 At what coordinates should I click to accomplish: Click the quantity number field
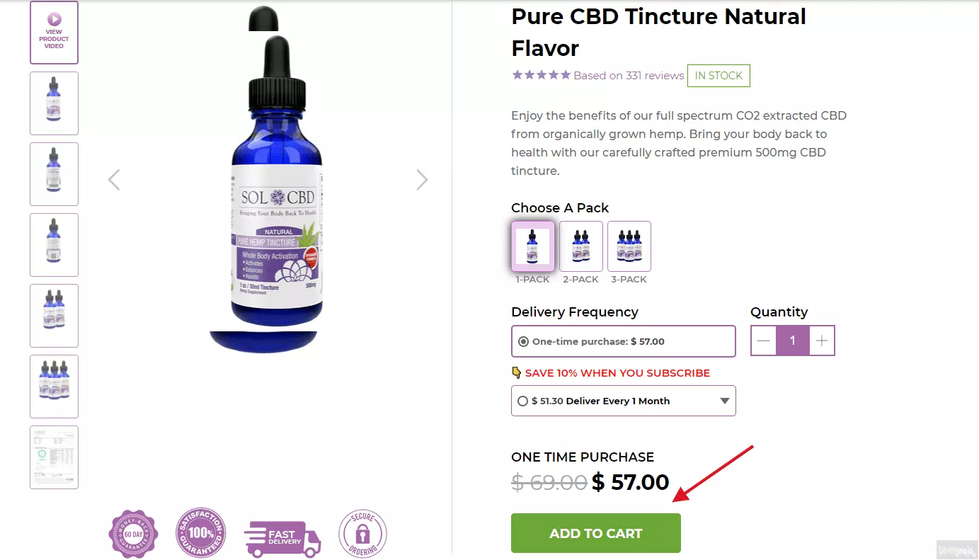(x=793, y=341)
